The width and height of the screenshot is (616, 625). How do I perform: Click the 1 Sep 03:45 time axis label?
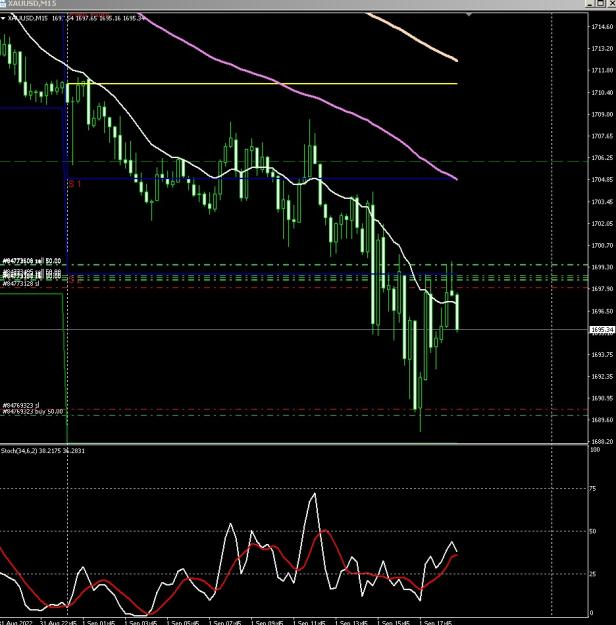click(x=141, y=622)
